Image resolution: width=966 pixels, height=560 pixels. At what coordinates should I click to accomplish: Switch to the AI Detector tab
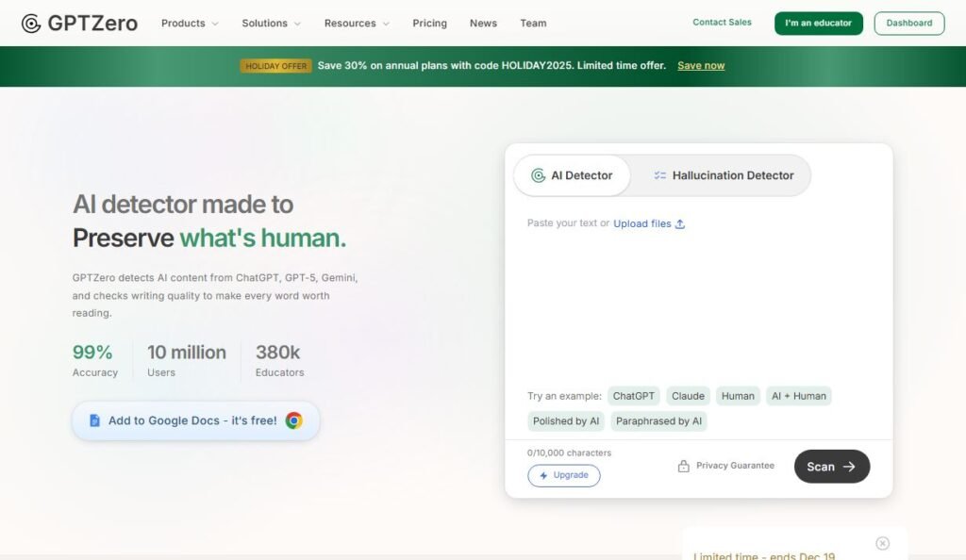click(x=572, y=175)
